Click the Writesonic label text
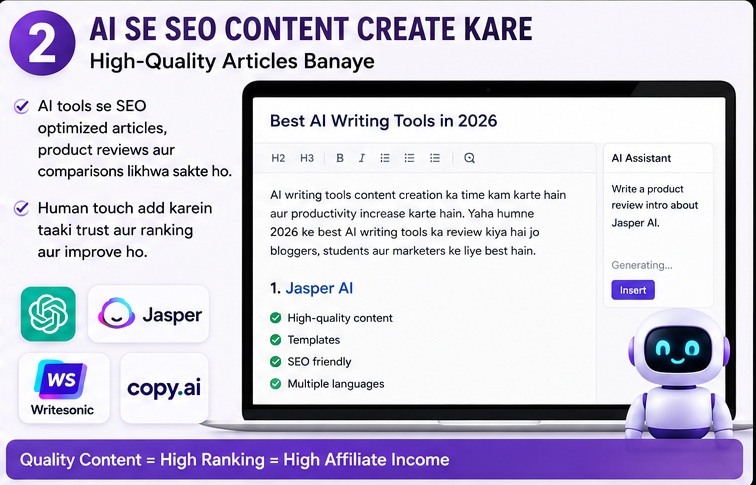This screenshot has height=485, width=756. point(62,410)
